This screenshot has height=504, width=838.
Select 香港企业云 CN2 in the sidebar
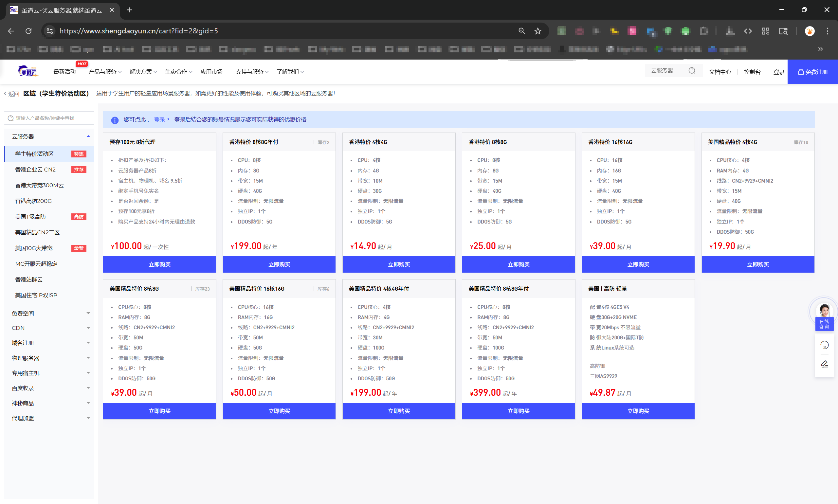point(35,170)
